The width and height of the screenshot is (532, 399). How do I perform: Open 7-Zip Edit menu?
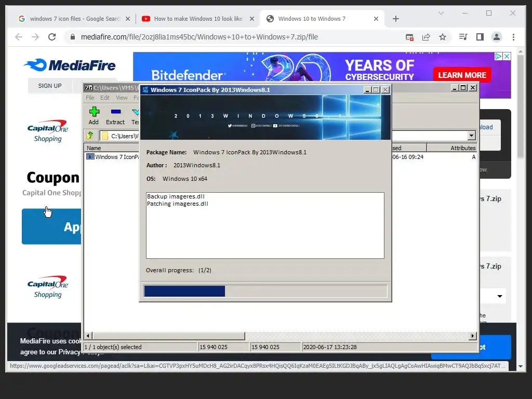tap(105, 98)
